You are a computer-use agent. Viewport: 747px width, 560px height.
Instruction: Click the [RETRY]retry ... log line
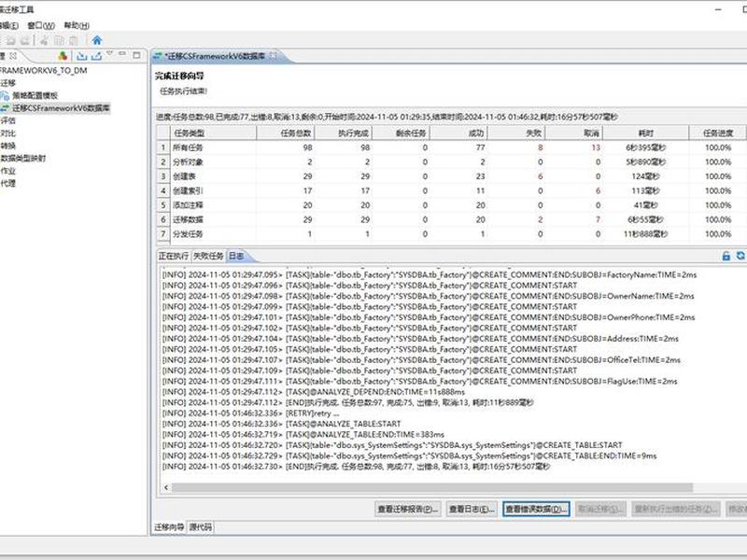(x=250, y=413)
